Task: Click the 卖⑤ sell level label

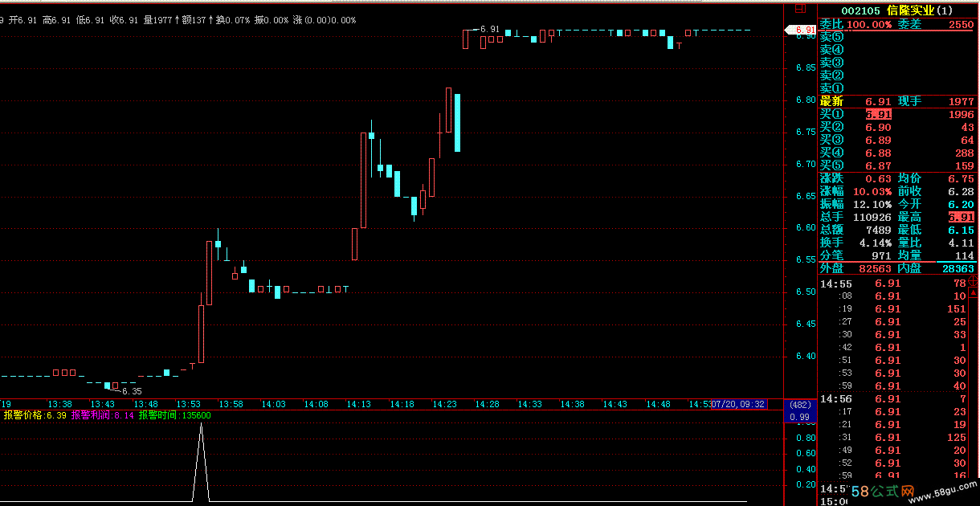Action: (x=831, y=37)
